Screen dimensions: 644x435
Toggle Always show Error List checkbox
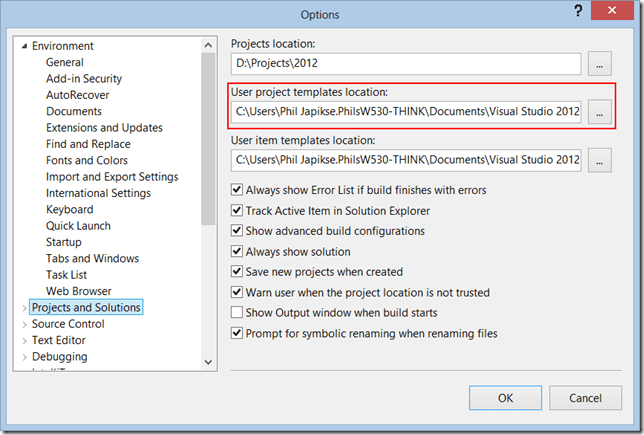(x=237, y=190)
